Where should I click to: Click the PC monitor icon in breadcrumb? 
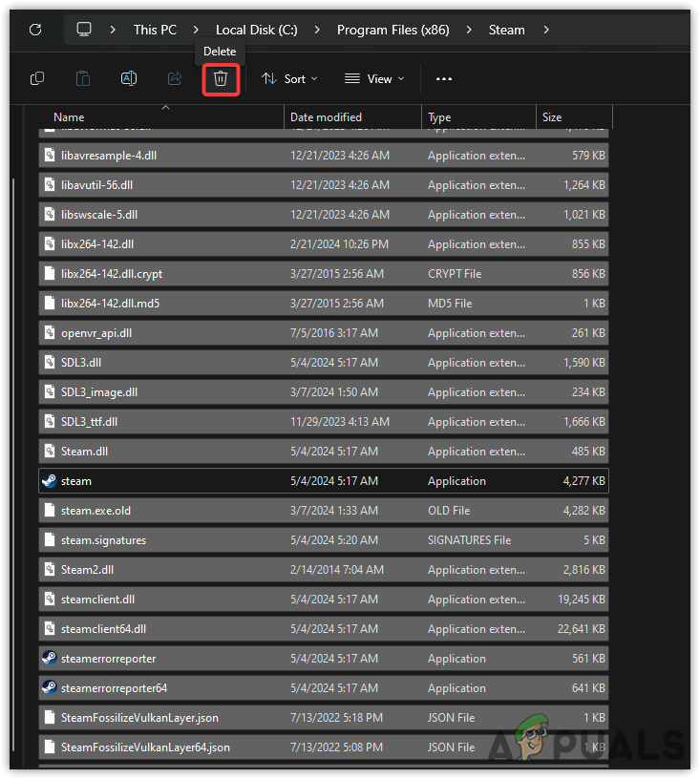(x=84, y=30)
